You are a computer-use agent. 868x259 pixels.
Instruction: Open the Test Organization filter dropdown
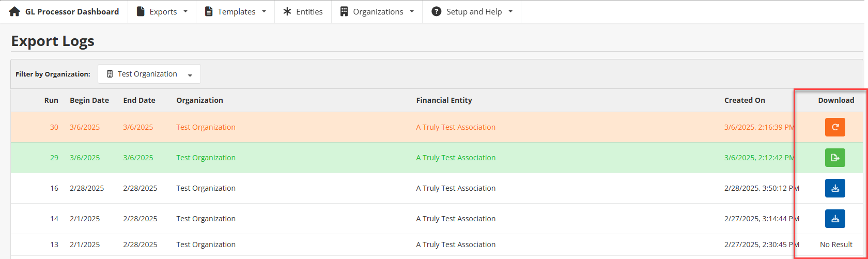(149, 74)
